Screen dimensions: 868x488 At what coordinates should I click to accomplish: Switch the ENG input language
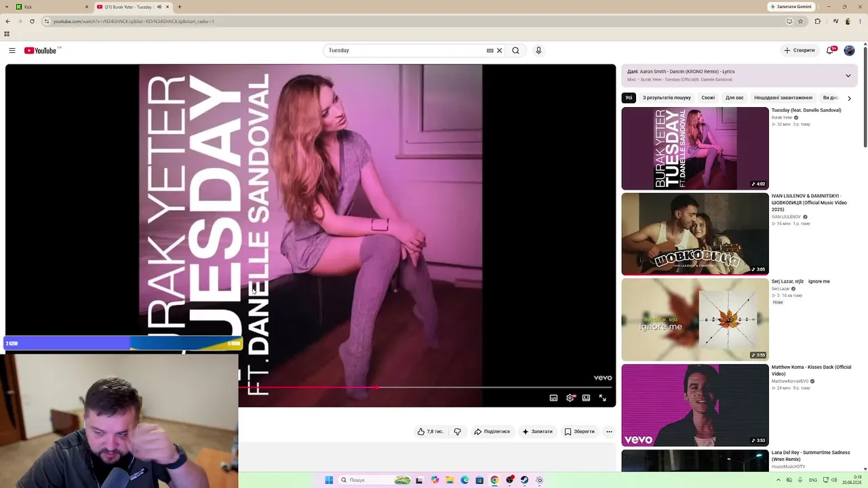click(x=813, y=480)
